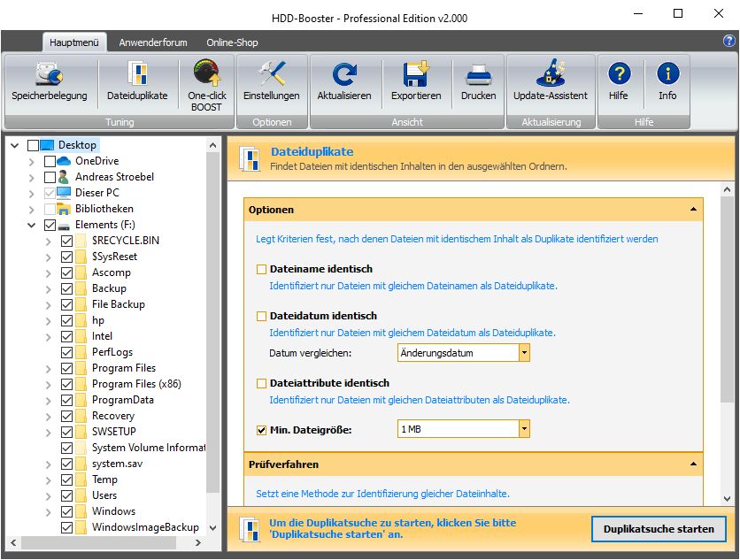Image resolution: width=740 pixels, height=560 pixels.
Task: Select the WindowsImageBackup folder row
Action: 145,527
